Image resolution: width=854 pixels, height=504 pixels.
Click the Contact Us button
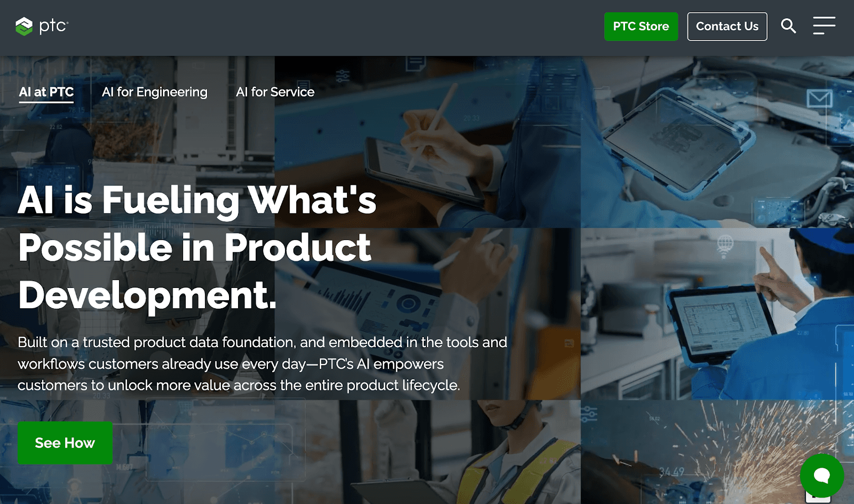pos(727,27)
